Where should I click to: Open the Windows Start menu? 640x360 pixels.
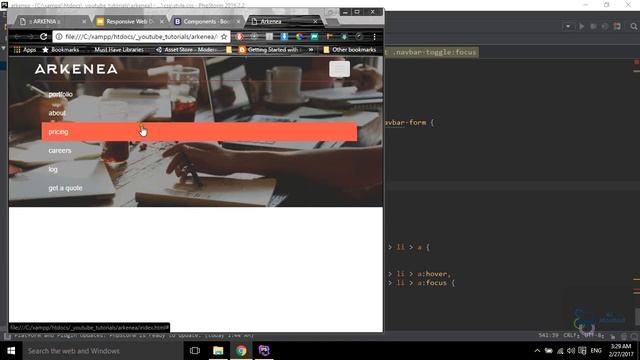(x=11, y=351)
